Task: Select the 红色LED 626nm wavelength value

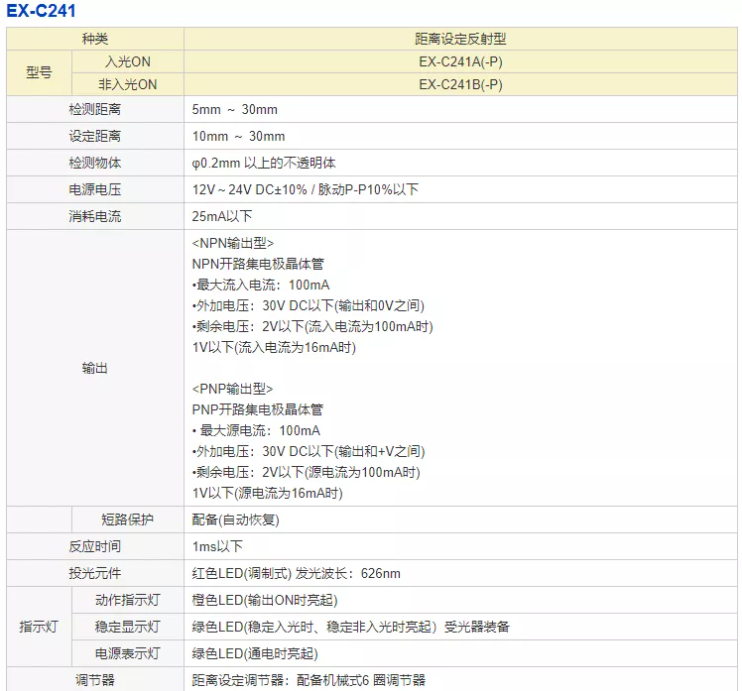Action: pyautogui.click(x=296, y=574)
